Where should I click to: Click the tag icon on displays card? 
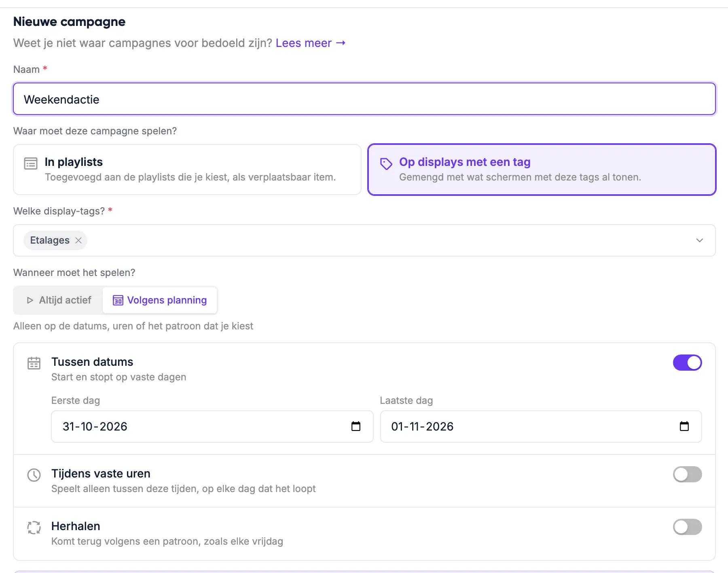click(386, 163)
